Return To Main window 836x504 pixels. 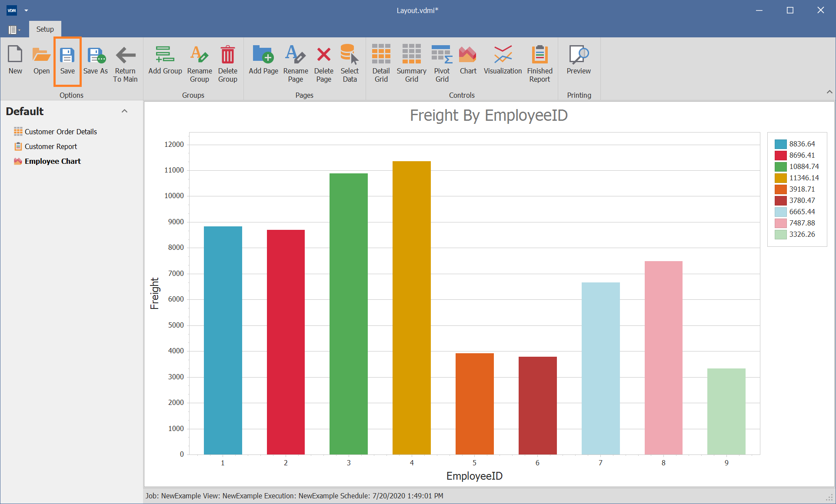pyautogui.click(x=125, y=64)
